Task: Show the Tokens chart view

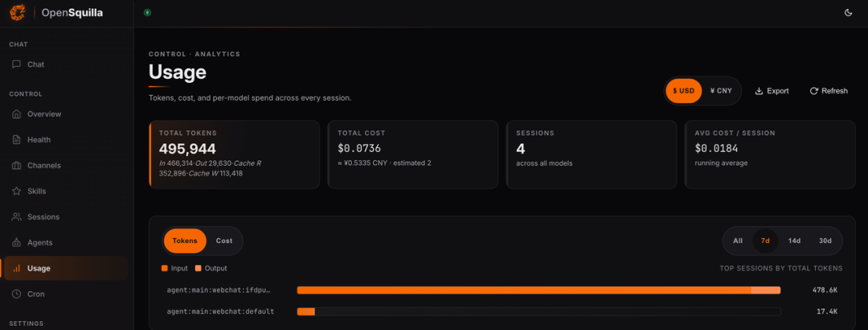Action: pyautogui.click(x=185, y=241)
